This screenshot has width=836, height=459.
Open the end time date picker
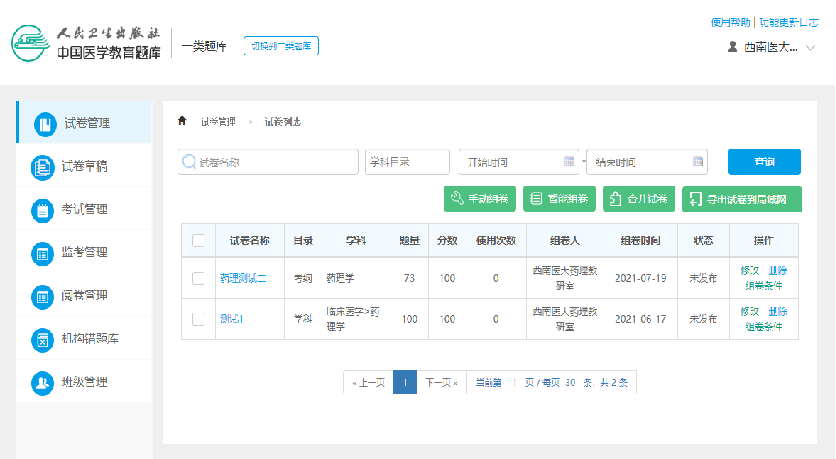pos(647,162)
